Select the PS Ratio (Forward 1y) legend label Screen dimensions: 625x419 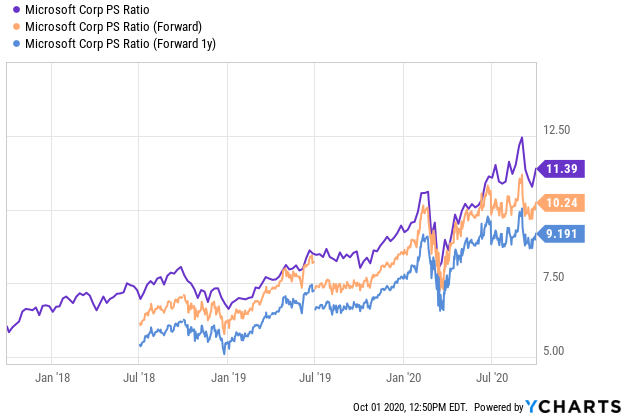point(120,43)
